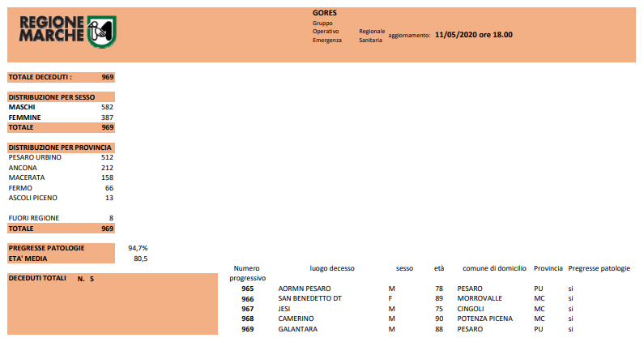Click the 'PESARO URBINO' province label
Image resolution: width=644 pixels, height=355 pixels.
[x=35, y=157]
